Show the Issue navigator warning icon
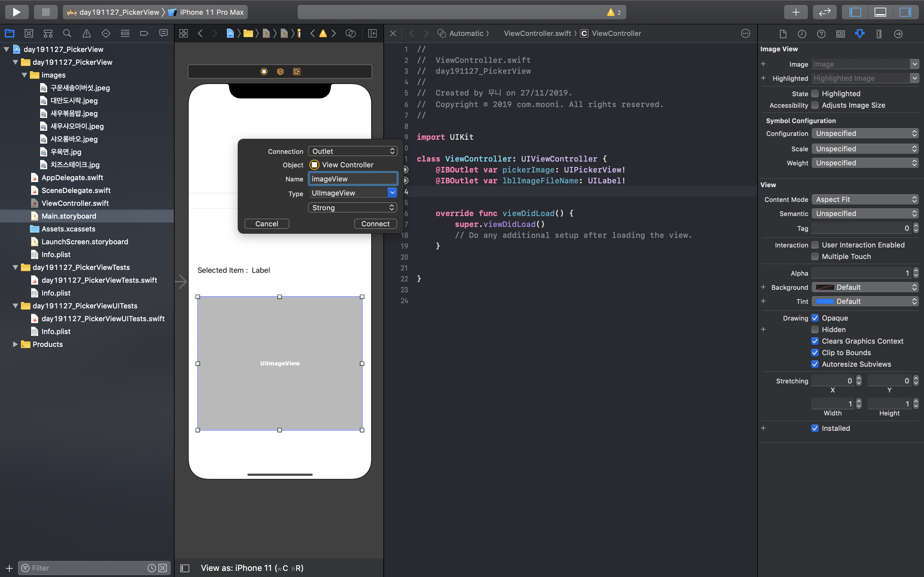Screen dimensions: 924x577 (x=87, y=34)
